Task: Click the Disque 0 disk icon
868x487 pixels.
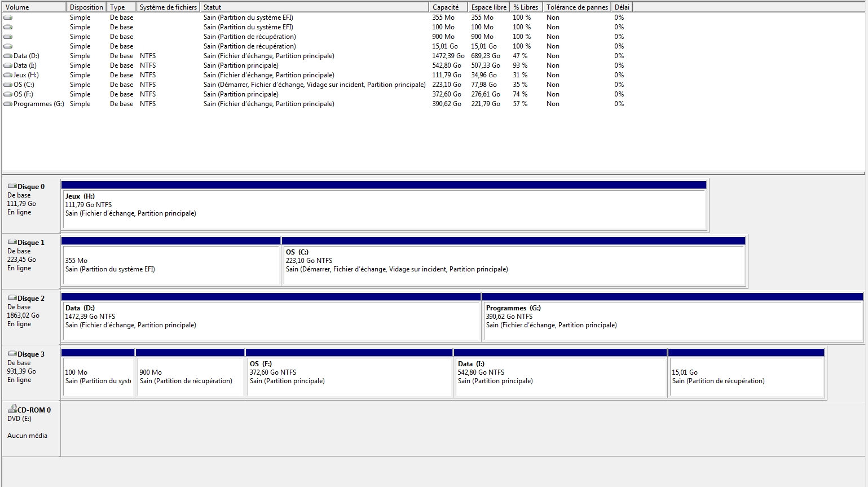Action: tap(12, 186)
